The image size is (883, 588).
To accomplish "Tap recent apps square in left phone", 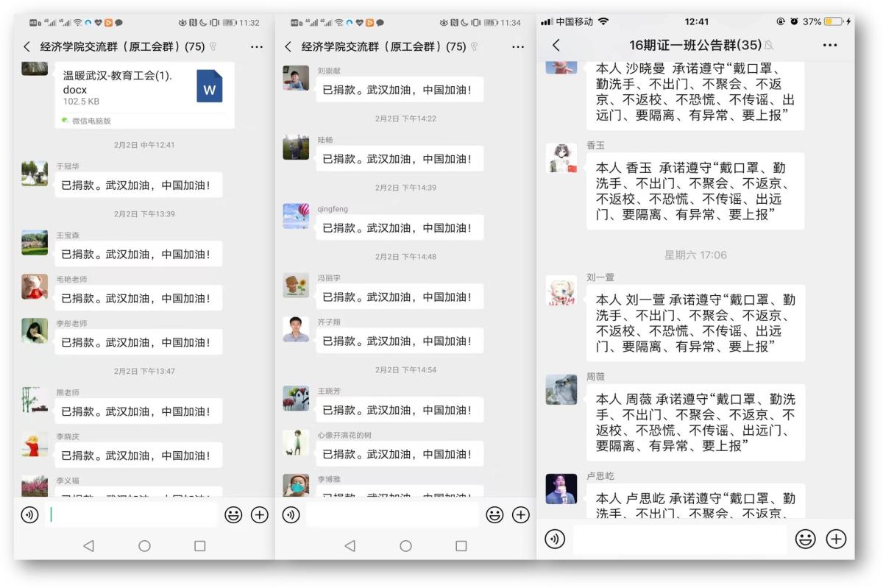I will pyautogui.click(x=199, y=546).
